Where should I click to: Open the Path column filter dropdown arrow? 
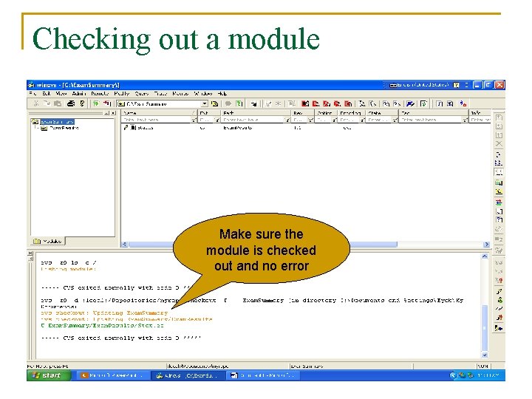coord(287,120)
